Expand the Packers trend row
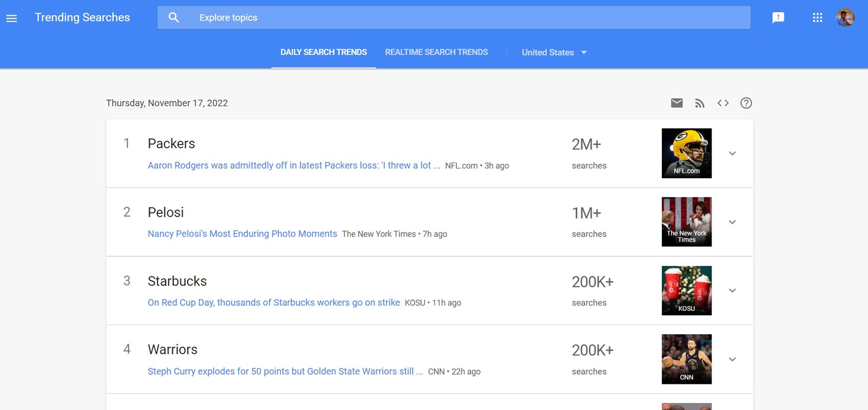 (733, 153)
